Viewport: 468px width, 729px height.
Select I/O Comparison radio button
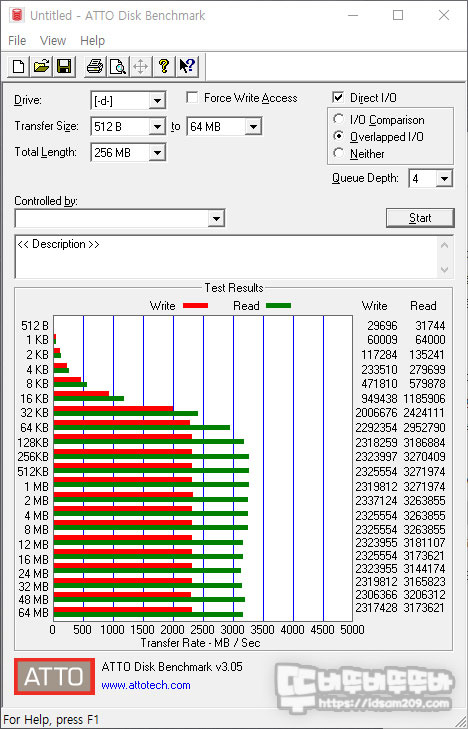click(339, 119)
